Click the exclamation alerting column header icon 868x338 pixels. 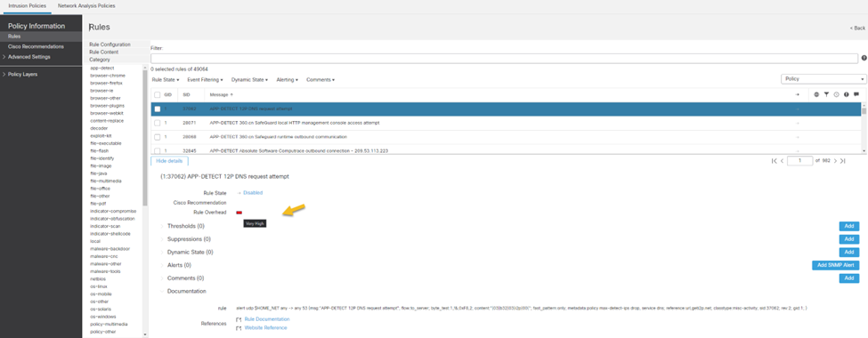[847, 94]
